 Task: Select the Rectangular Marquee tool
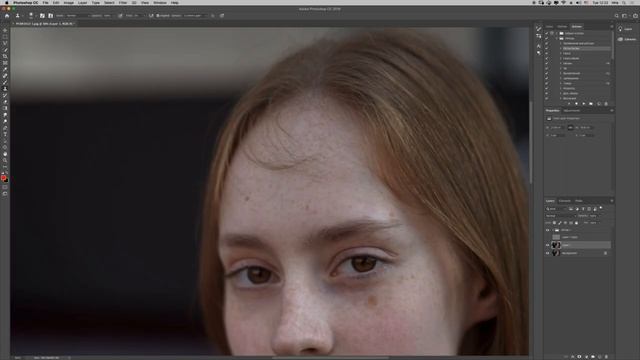(5, 37)
